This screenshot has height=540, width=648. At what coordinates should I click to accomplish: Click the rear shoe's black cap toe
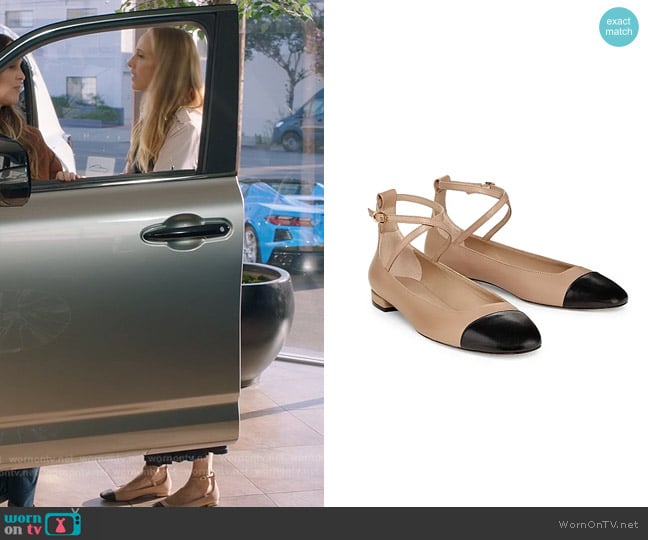click(596, 290)
